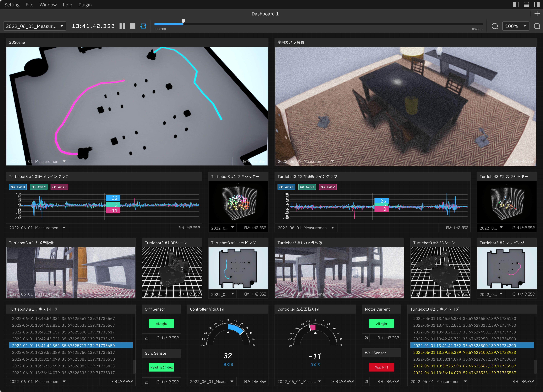Hide Axis X on Turtlebot3 #1 graph
Viewport: 543px width, 392px height.
[x=18, y=187]
